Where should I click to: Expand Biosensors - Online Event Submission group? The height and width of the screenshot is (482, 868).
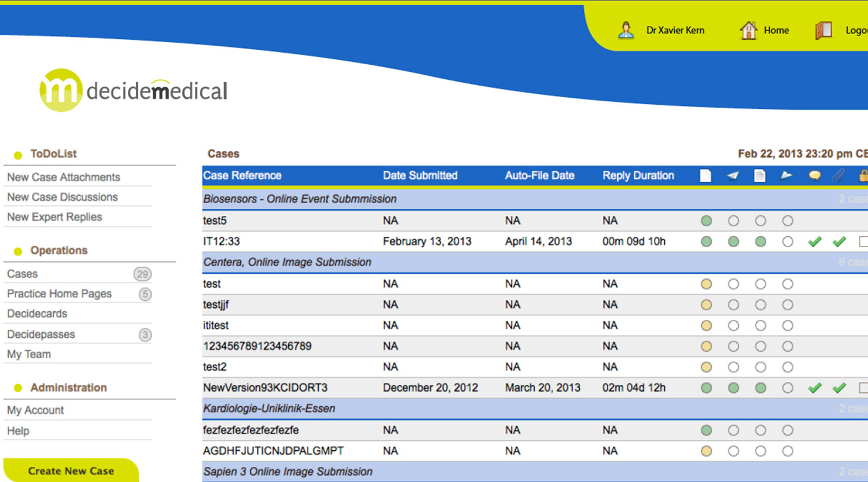[x=300, y=199]
